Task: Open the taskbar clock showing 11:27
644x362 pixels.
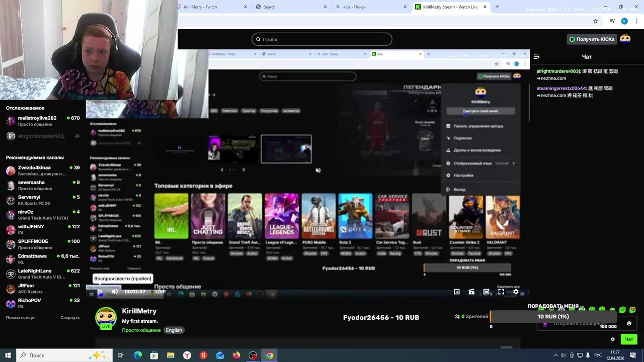Action: 615,355
